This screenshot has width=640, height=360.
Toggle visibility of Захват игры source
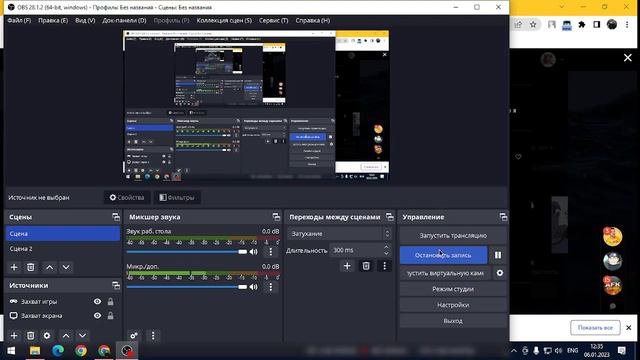[x=97, y=302]
